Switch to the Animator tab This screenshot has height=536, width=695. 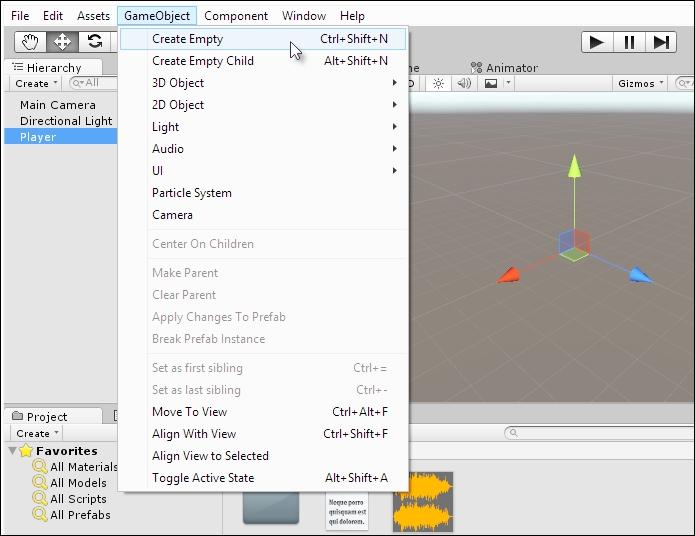click(x=504, y=68)
